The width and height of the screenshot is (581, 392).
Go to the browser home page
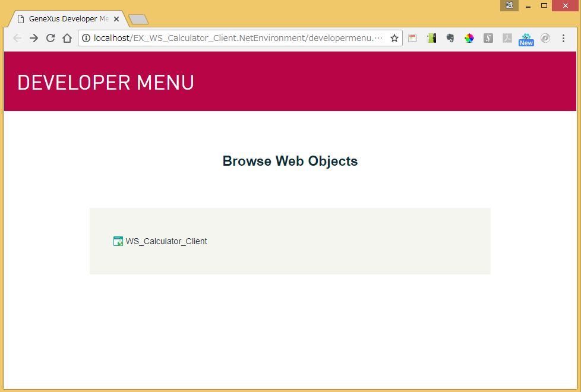coord(67,38)
